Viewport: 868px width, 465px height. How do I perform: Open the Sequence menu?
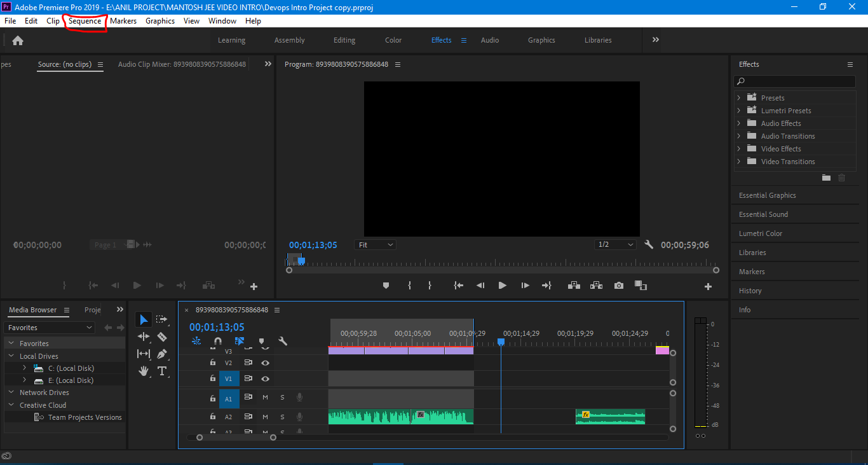85,21
